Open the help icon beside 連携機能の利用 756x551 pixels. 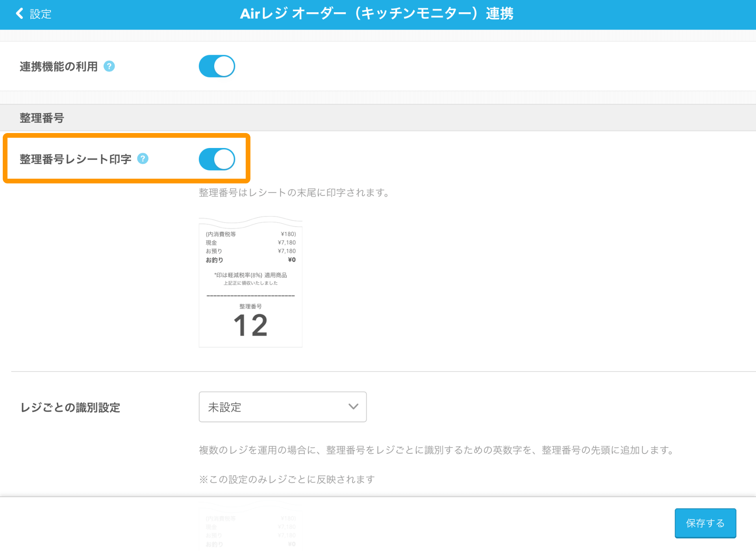click(x=109, y=66)
